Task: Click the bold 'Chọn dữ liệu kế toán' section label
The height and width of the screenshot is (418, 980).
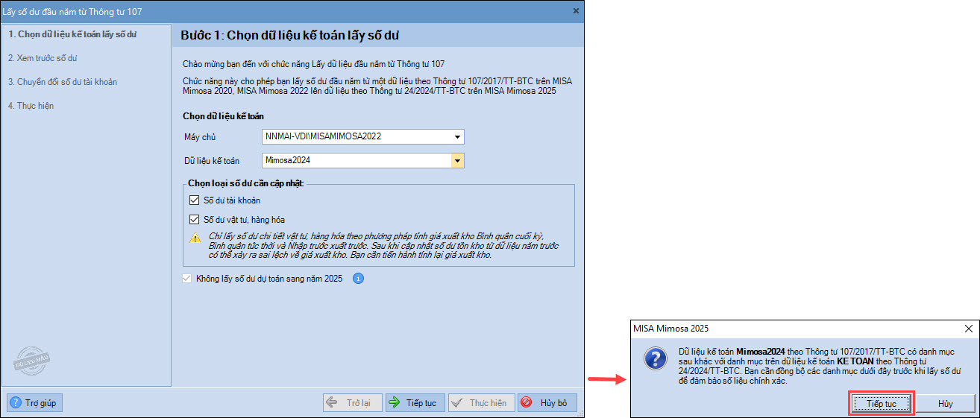Action: point(223,116)
